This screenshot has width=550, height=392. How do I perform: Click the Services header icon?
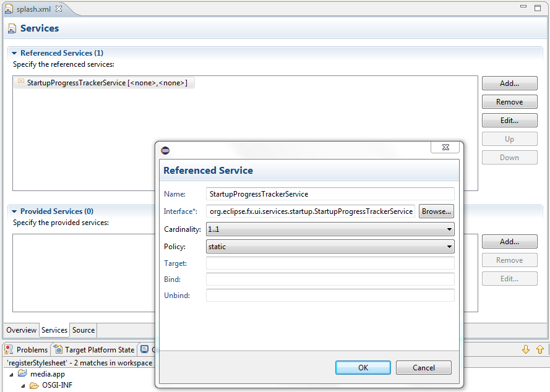12,28
